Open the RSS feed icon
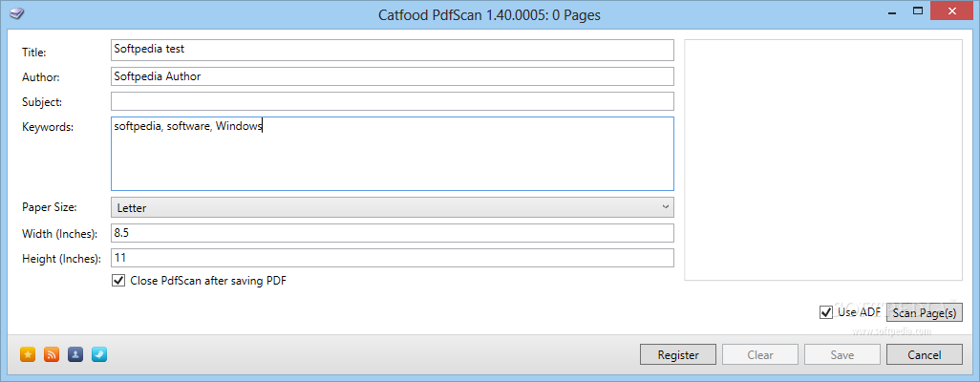 coord(52,354)
